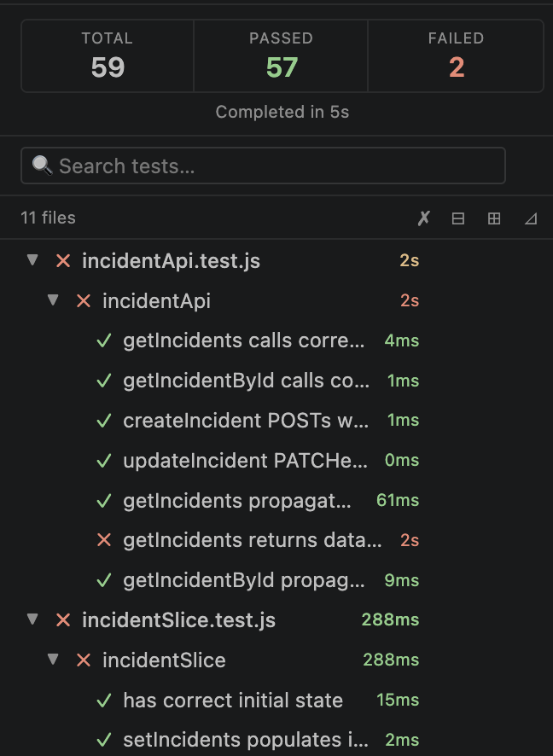Screen dimensions: 553x756
Task: Toggle the failed-tests-only filter icon
Action: (x=423, y=218)
